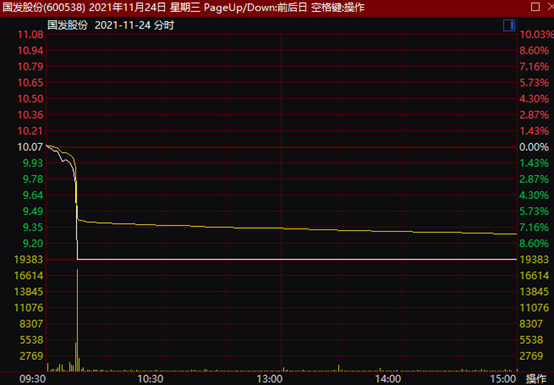Close the 国发股份 intraday window

click(x=550, y=7)
